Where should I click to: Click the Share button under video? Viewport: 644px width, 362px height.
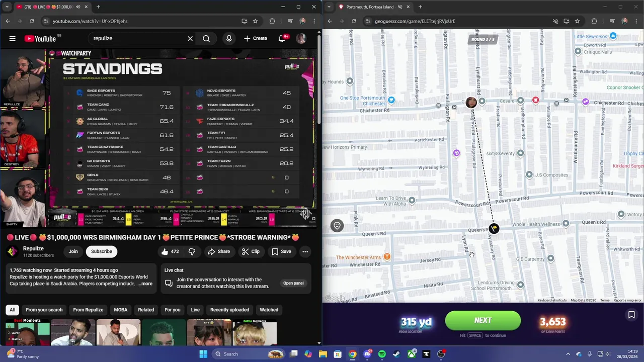[219, 251]
